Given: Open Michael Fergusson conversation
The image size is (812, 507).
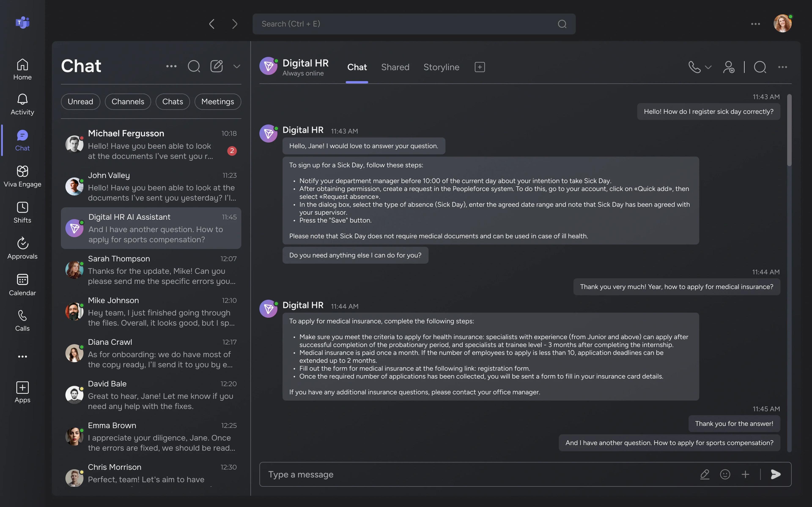Looking at the screenshot, I should click(151, 144).
